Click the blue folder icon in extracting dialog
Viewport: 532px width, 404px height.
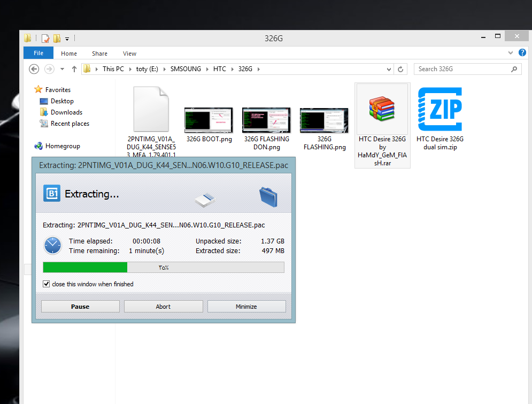(x=268, y=197)
